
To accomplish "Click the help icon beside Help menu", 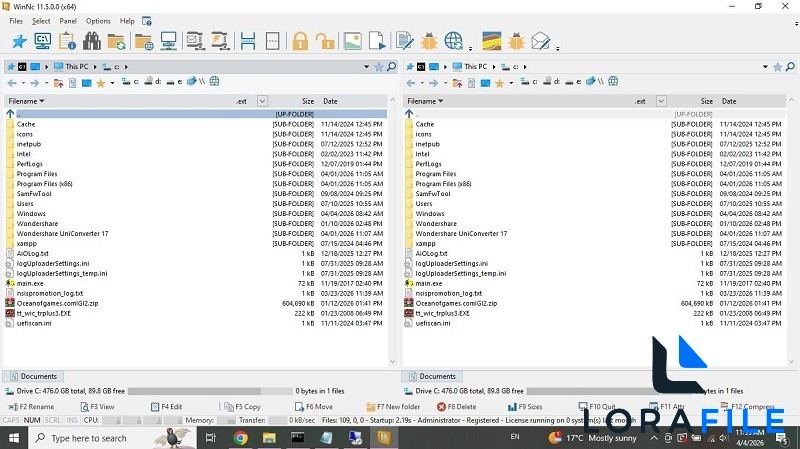I will pos(147,21).
